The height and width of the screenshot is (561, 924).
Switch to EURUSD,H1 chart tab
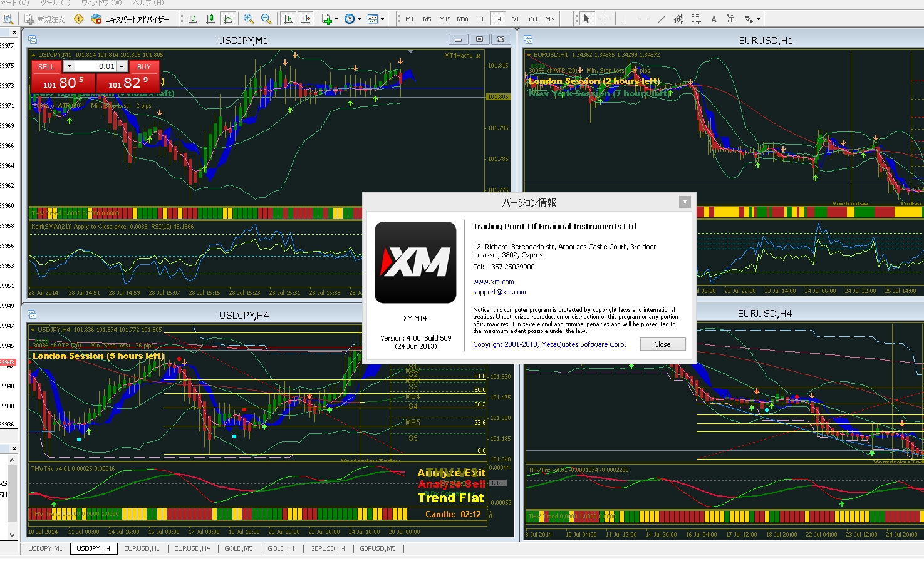[x=142, y=548]
